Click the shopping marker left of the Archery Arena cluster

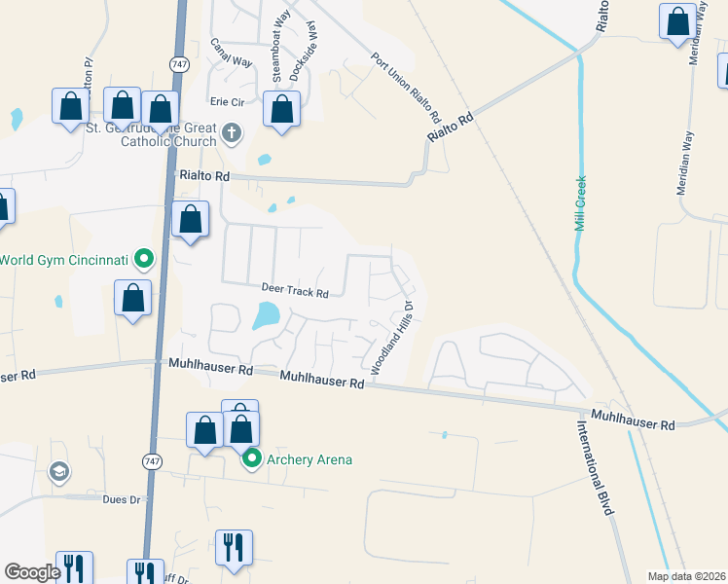pos(204,434)
